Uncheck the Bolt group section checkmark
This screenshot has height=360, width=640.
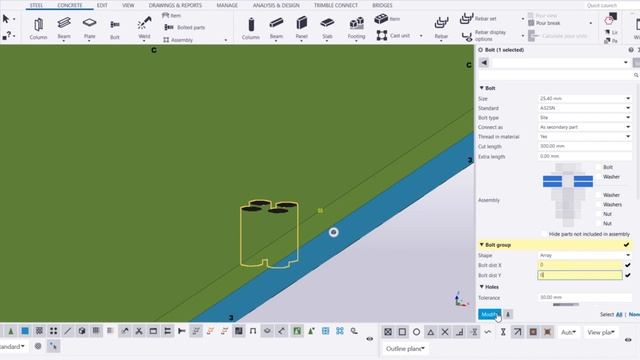coord(627,245)
